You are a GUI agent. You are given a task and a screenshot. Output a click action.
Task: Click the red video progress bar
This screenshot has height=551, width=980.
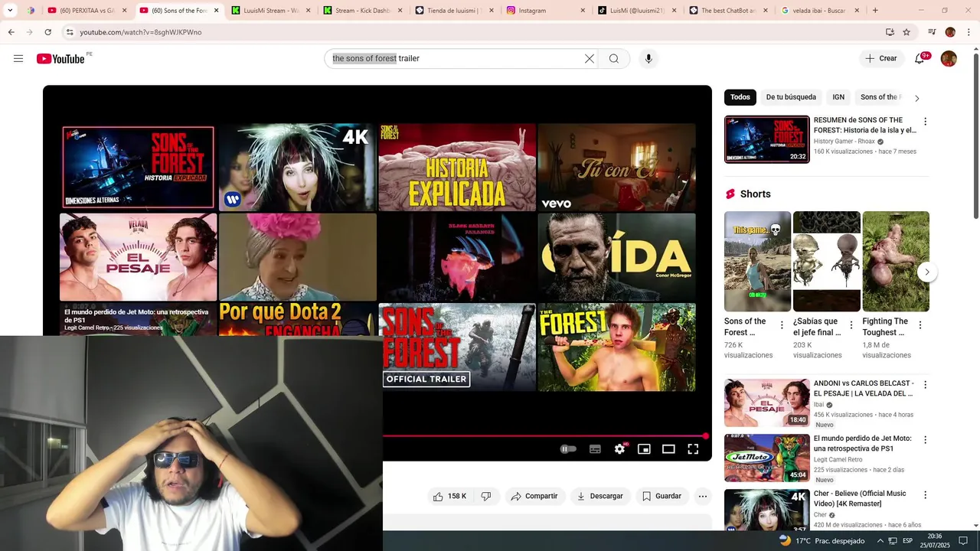click(x=544, y=436)
